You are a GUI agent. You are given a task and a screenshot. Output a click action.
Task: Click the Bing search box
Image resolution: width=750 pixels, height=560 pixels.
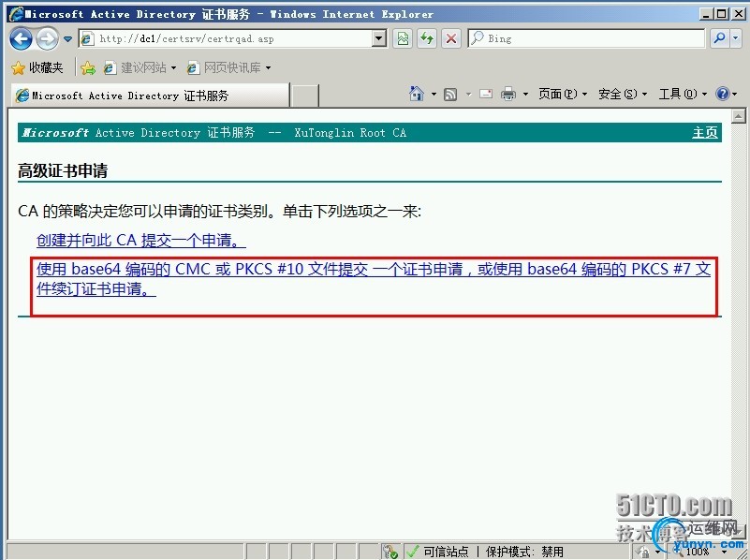click(x=586, y=38)
